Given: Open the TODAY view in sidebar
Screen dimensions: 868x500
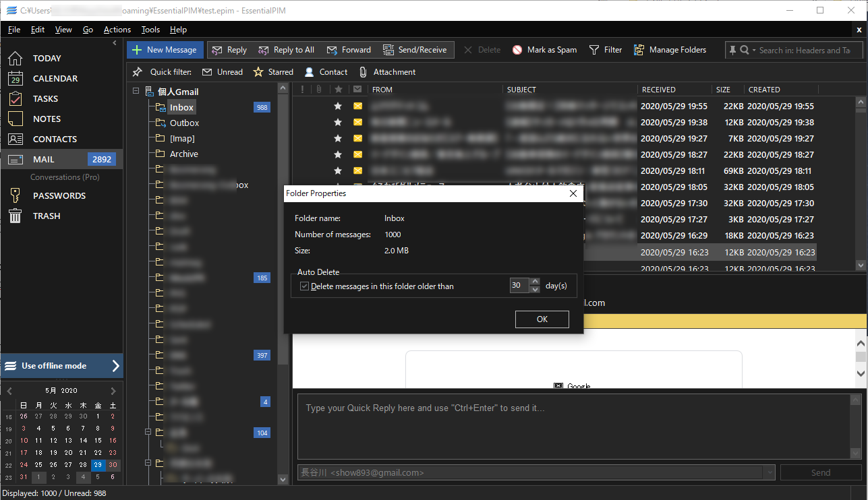Looking at the screenshot, I should [x=47, y=58].
